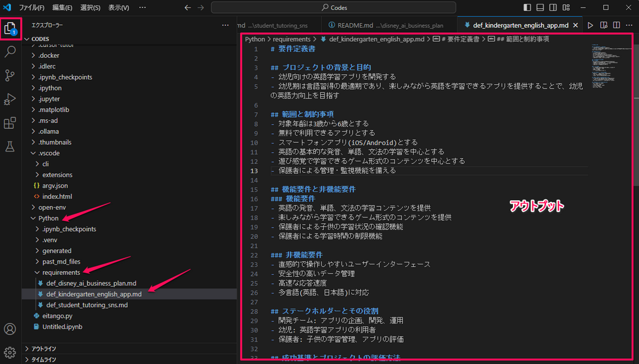Click the VS Code logo icon
Viewport: 639px width, 364px height.
pos(7,7)
